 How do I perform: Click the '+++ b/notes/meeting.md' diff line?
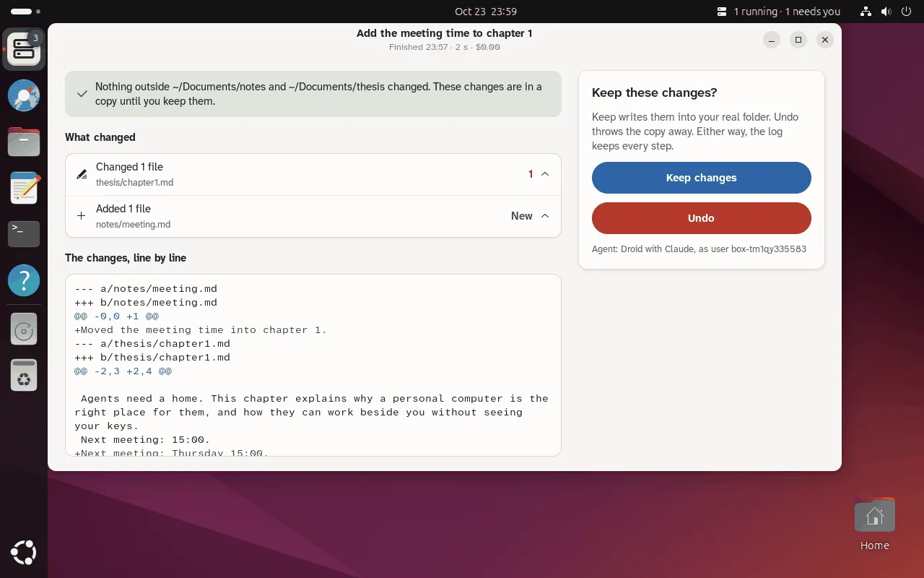point(146,302)
